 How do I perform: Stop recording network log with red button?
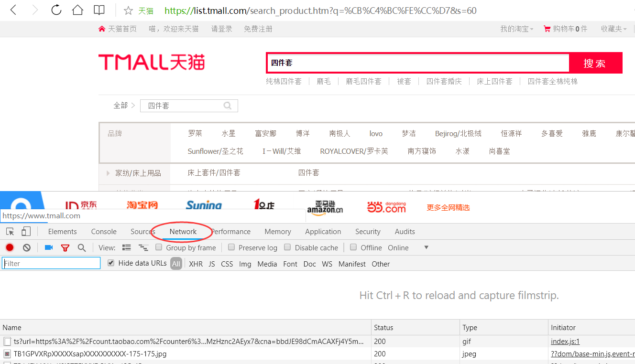pos(10,247)
